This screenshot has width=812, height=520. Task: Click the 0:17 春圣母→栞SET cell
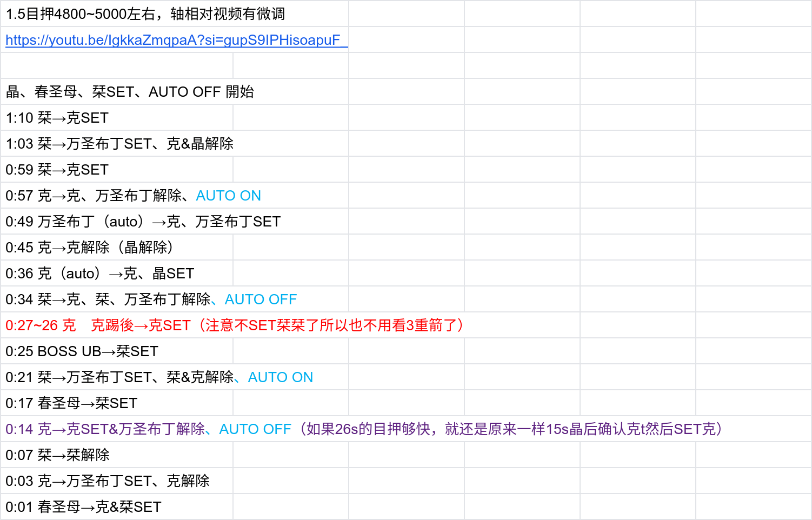click(71, 403)
